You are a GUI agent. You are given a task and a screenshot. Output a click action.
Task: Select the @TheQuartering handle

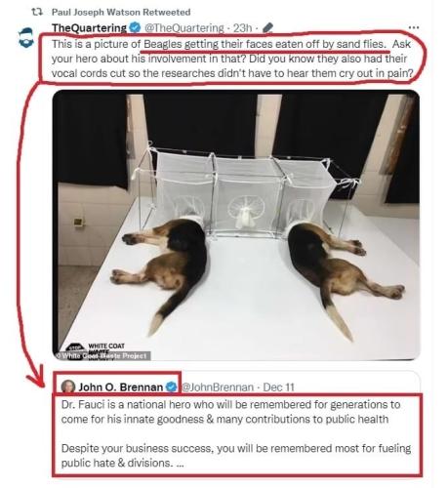point(184,28)
